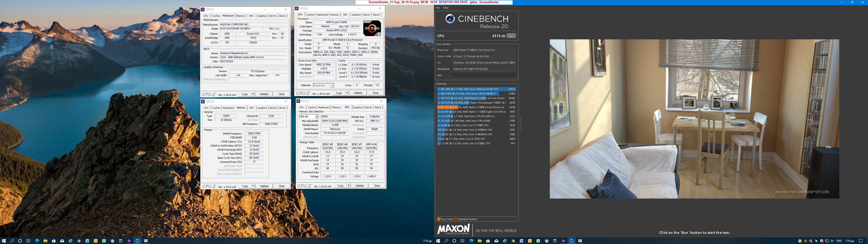Open Microsoft Edge on taskbar below Cinebench
This screenshot has width=868, height=244.
(x=471, y=241)
